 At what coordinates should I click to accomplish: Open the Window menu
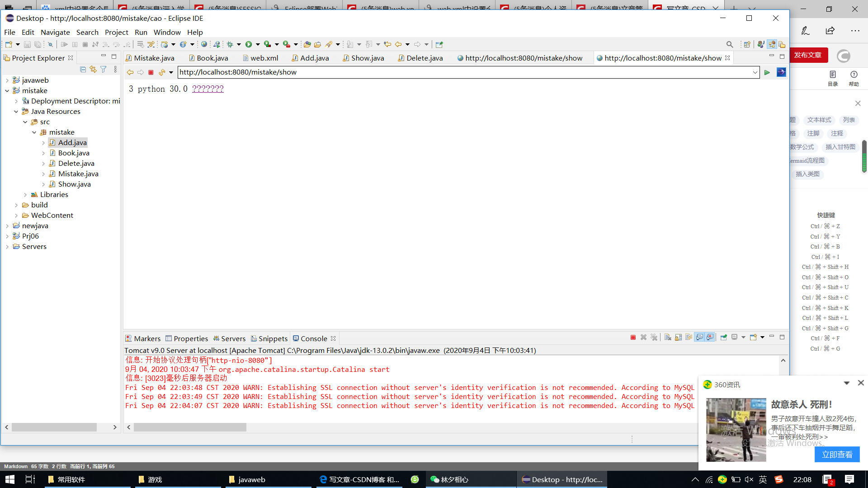(x=167, y=32)
